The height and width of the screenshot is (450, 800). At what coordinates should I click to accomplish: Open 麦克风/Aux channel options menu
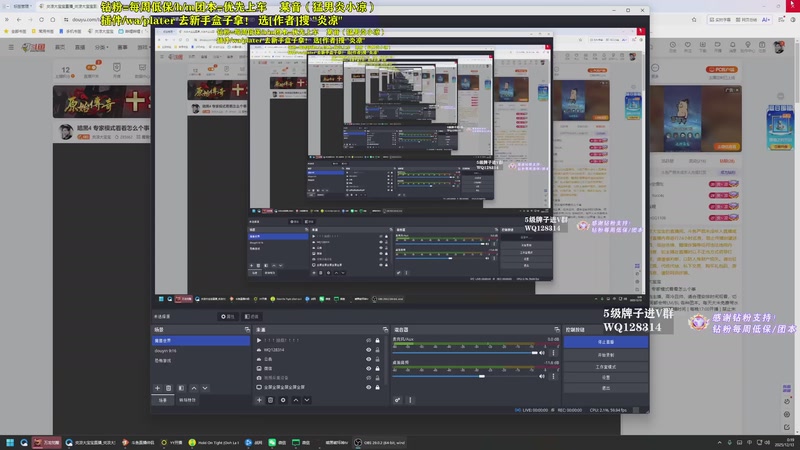(x=553, y=353)
